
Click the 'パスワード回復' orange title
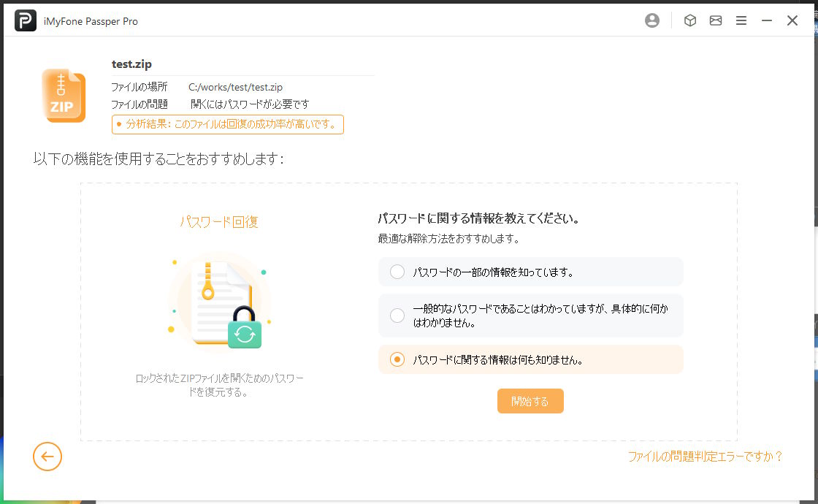point(219,222)
